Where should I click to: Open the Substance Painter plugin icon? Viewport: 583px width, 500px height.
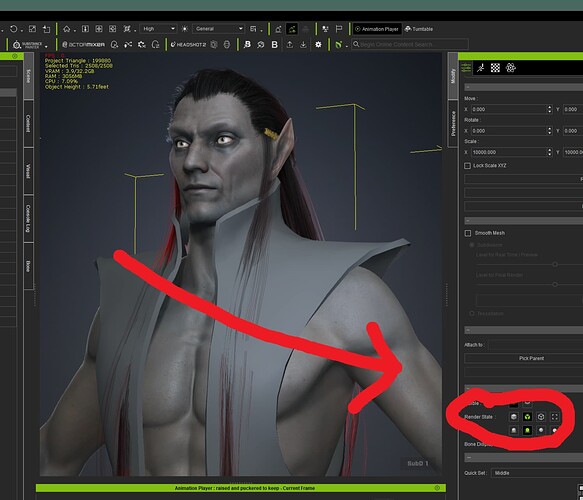point(30,45)
